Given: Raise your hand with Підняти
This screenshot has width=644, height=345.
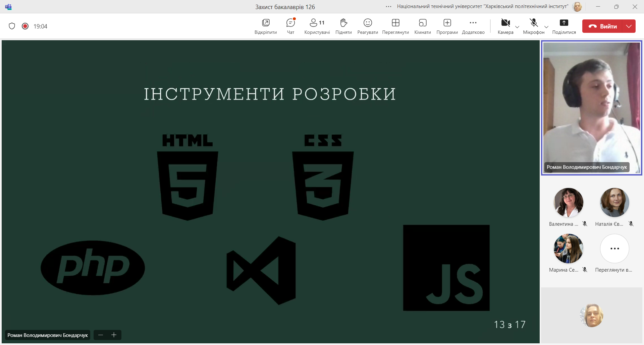Looking at the screenshot, I should pyautogui.click(x=343, y=26).
